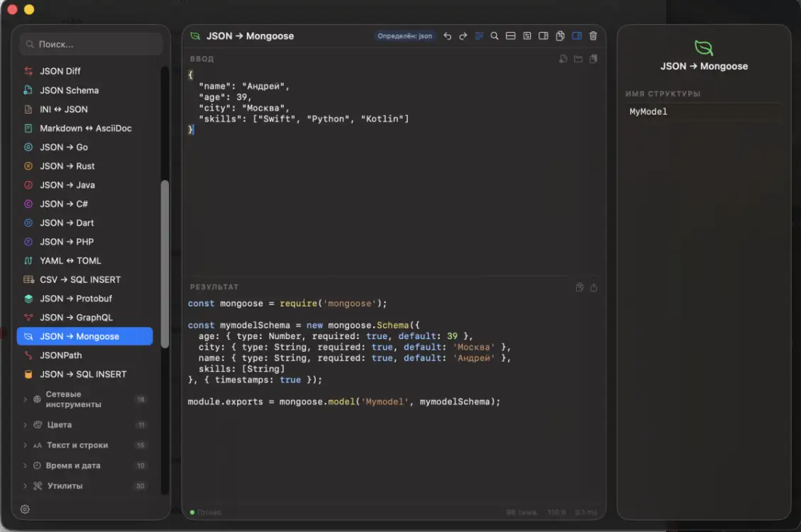Click the SQL INSERT database cylinder icon

28,374
